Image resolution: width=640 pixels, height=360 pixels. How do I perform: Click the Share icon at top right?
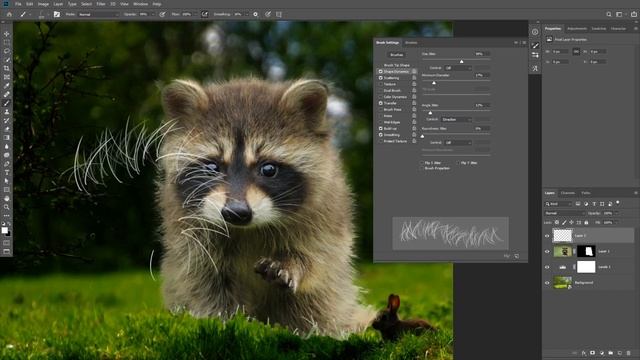pyautogui.click(x=634, y=14)
